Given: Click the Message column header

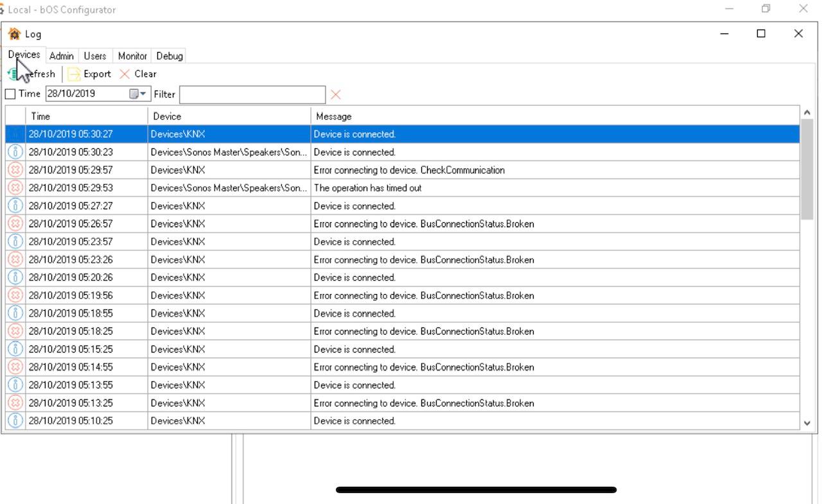Looking at the screenshot, I should (555, 116).
